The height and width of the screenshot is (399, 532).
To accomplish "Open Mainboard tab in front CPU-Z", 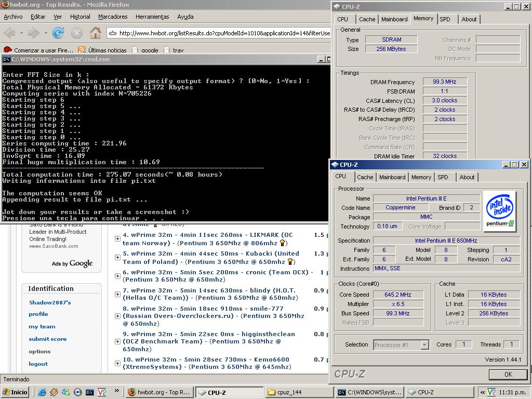I will pyautogui.click(x=392, y=177).
